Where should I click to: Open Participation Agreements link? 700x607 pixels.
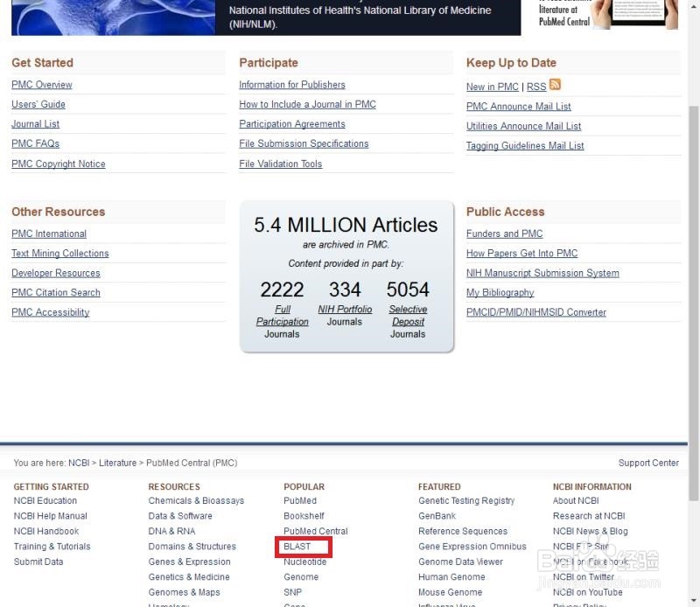pyautogui.click(x=292, y=124)
